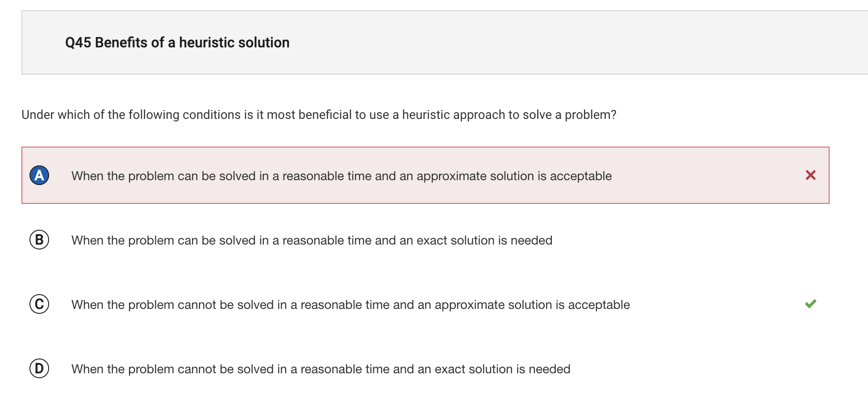Click 'approximate solution is acceptable' in option A

514,176
